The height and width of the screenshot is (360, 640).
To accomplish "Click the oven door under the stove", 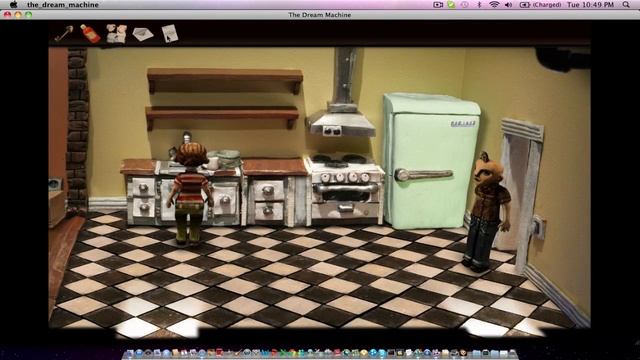I will click(346, 193).
